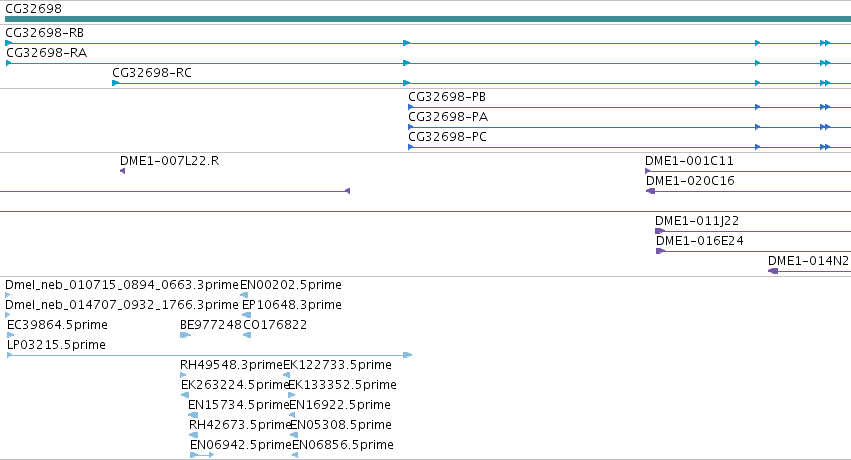The width and height of the screenshot is (851, 460).
Task: Click the DME1-016E24 arrow marker
Action: (x=661, y=251)
